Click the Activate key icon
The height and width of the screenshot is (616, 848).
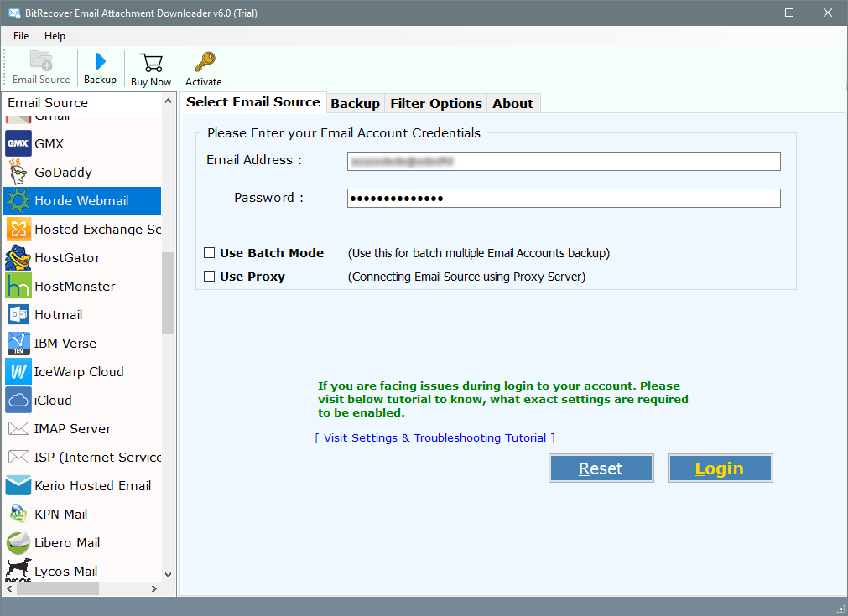coord(205,62)
